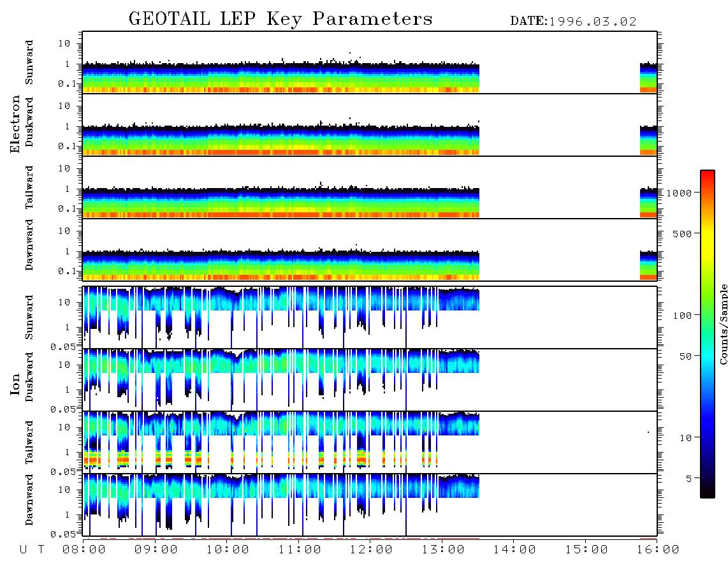
Task: Click the "0.05" tick of Ion Sunward axis
Action: click(63, 346)
